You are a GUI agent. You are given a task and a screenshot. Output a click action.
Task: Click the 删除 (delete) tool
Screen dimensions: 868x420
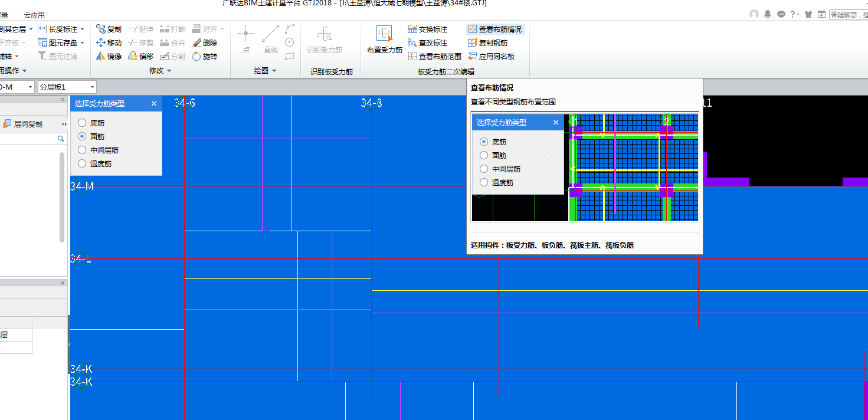pyautogui.click(x=205, y=42)
